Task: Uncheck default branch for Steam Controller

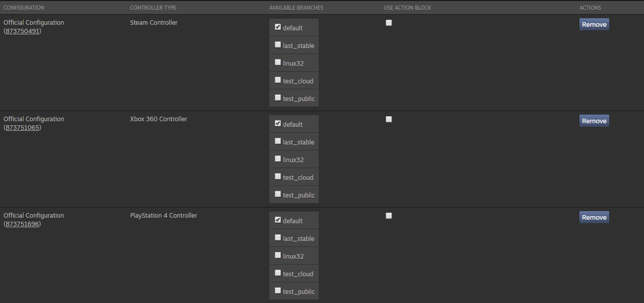Action: 278,27
